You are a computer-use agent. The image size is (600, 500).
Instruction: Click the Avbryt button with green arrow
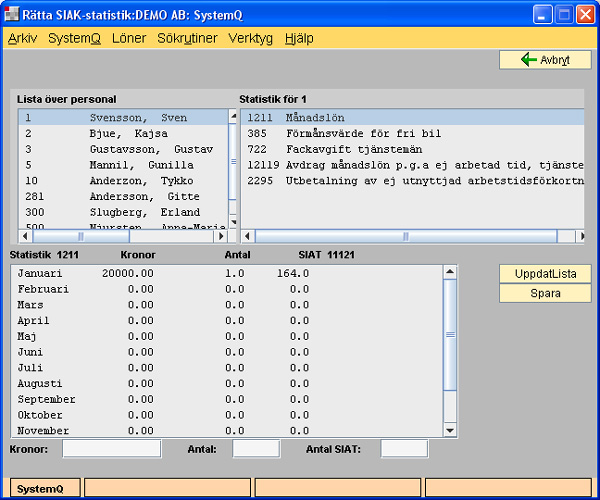tap(545, 60)
